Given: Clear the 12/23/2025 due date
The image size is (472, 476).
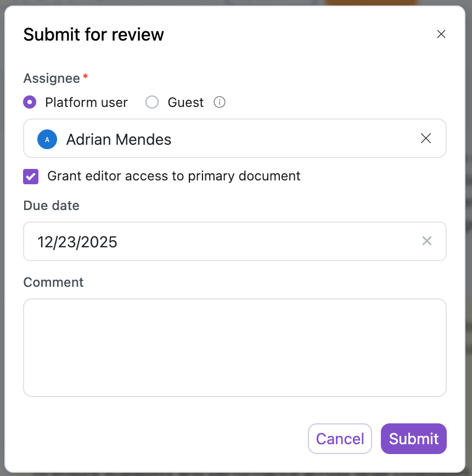Looking at the screenshot, I should point(426,241).
